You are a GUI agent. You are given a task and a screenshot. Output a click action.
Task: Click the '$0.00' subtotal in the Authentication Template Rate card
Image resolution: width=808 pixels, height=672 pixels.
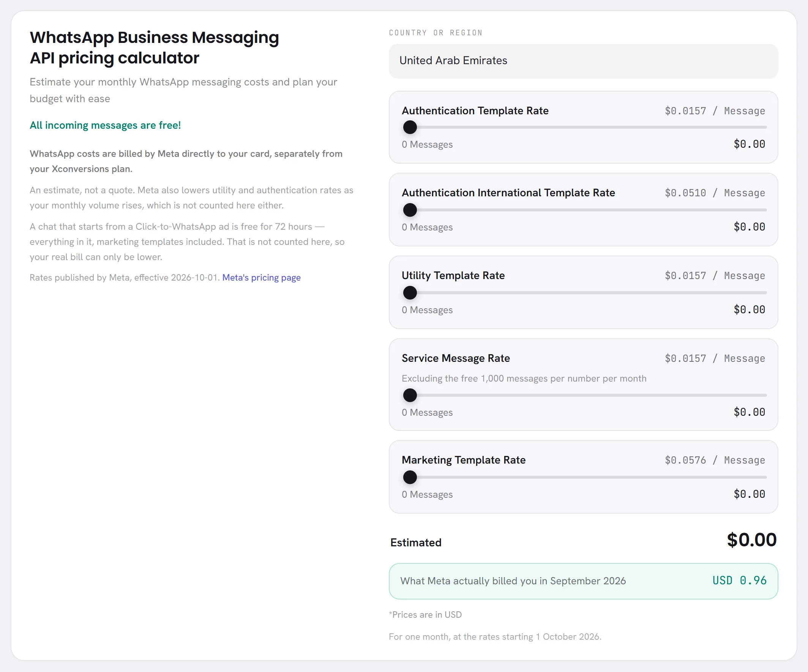(749, 144)
